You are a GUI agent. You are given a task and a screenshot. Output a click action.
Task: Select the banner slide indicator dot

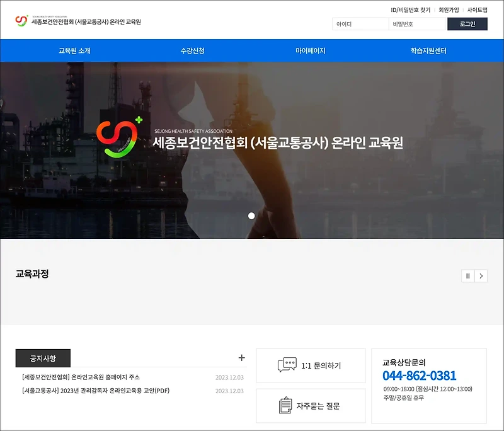click(x=251, y=215)
